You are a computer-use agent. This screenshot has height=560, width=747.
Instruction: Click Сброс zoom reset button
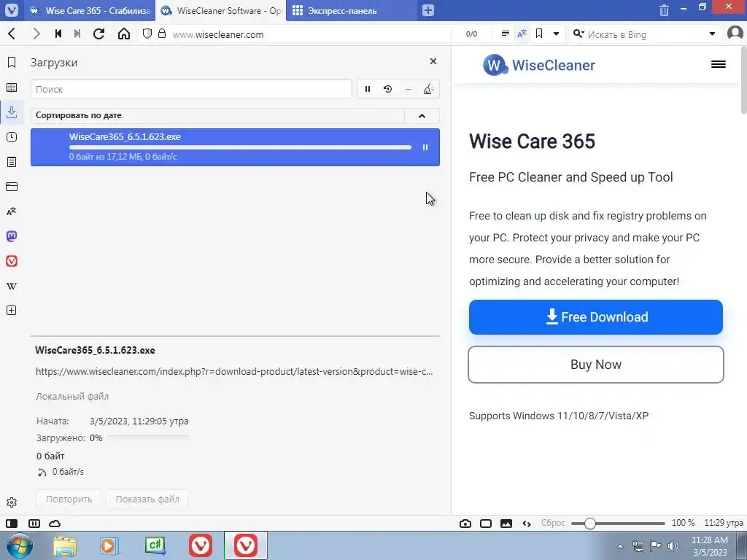pos(553,523)
